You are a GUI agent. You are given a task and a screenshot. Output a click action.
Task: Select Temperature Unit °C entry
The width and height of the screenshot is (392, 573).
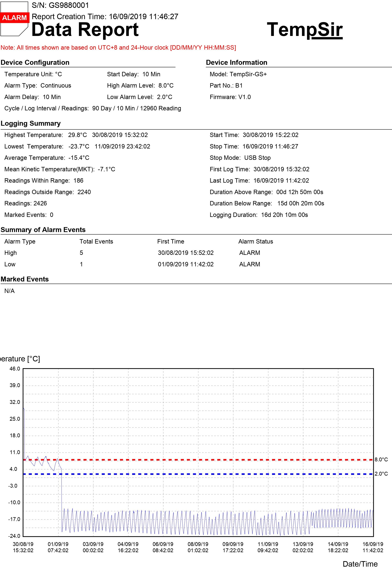33,74
